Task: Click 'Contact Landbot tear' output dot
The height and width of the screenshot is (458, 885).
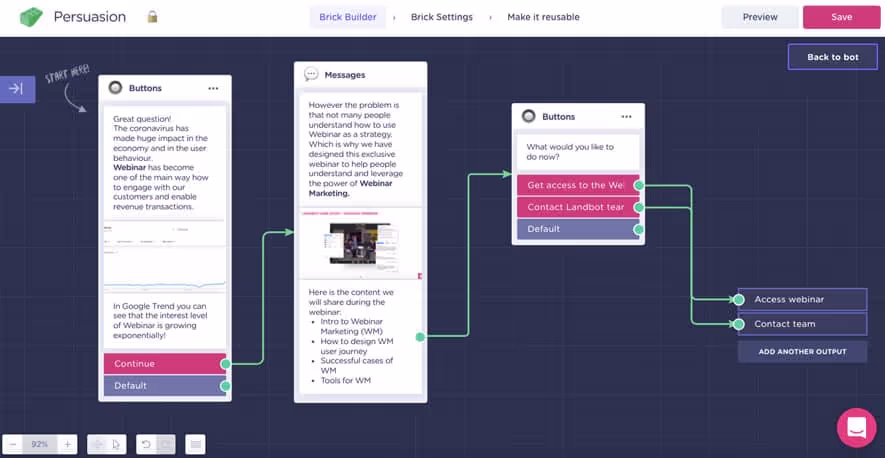Action: coord(639,207)
